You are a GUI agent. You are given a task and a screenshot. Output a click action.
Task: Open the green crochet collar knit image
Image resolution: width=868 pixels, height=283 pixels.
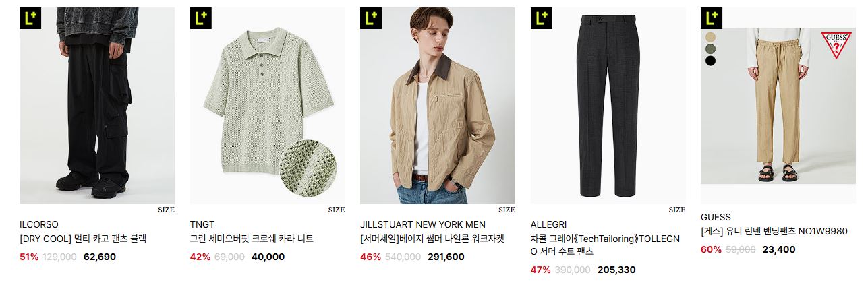click(267, 106)
